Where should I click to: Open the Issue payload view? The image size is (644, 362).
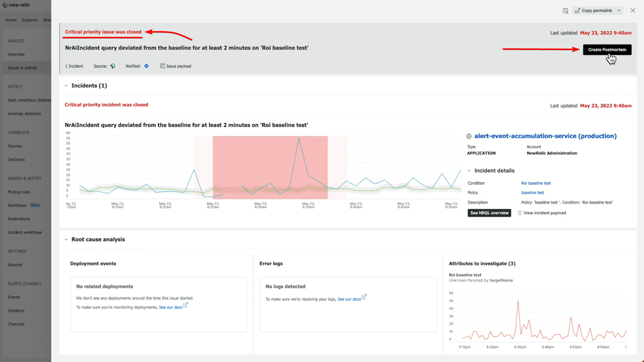tap(175, 66)
